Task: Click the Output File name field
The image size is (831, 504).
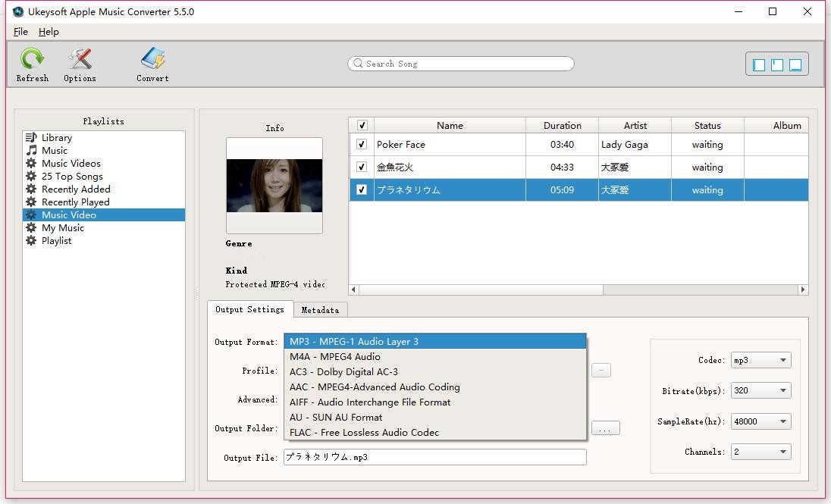Action: click(x=435, y=457)
